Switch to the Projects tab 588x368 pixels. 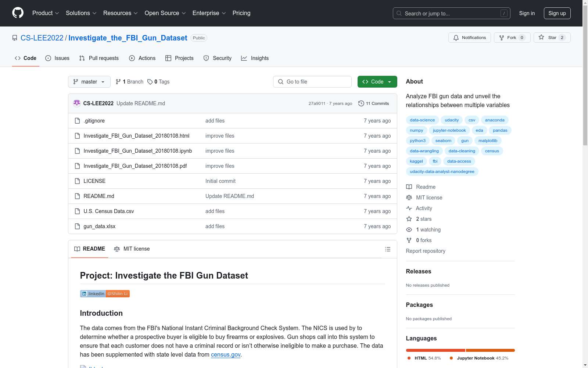point(179,58)
